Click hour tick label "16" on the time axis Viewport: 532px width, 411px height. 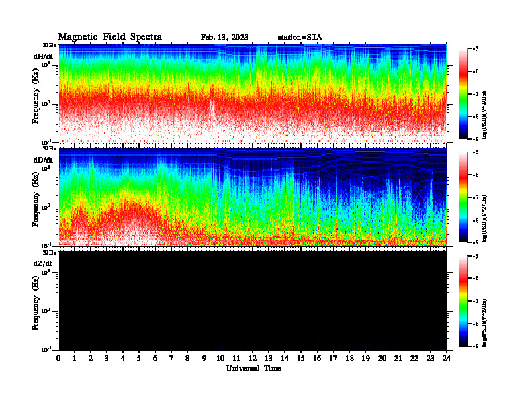point(317,358)
